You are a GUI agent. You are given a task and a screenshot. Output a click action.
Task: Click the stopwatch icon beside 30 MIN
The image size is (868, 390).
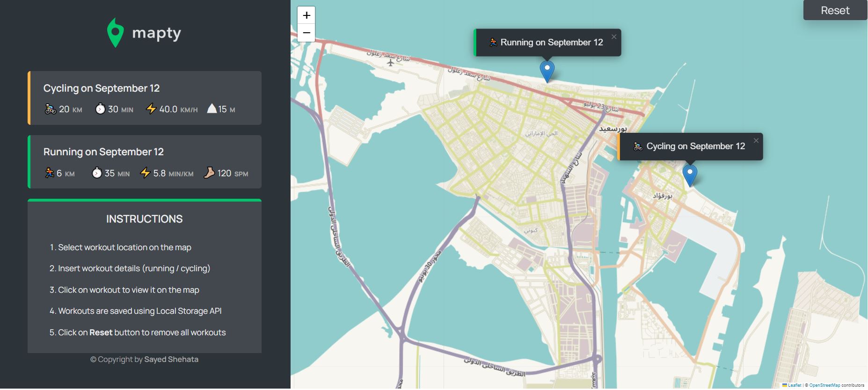click(x=100, y=109)
